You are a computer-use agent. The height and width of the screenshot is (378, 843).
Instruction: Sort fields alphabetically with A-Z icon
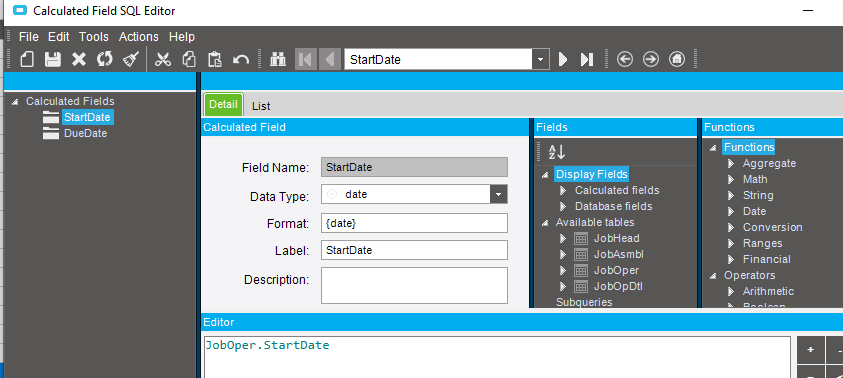click(556, 152)
